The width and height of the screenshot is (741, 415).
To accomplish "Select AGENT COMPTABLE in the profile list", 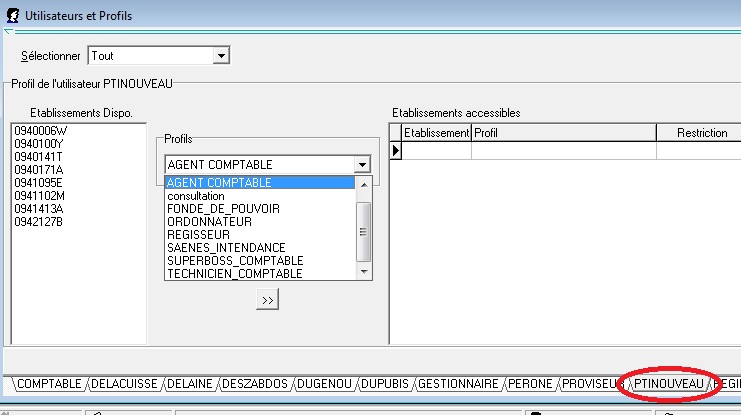I will (x=260, y=183).
